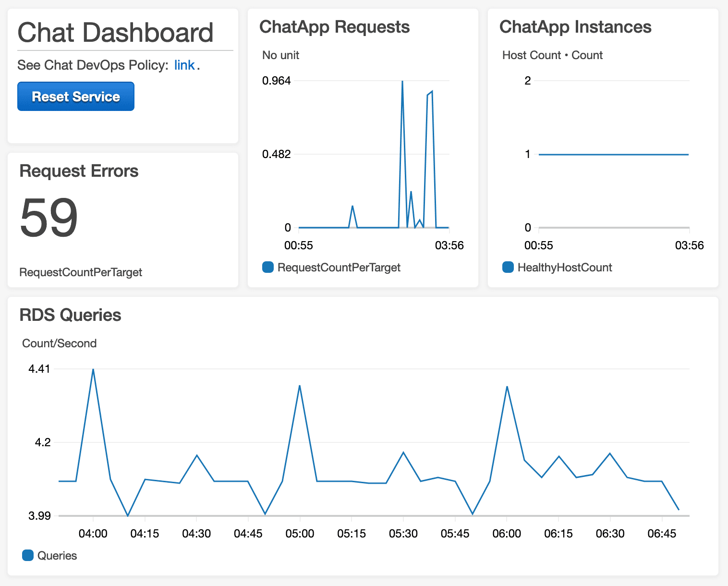This screenshot has height=586, width=728.
Task: Click the HealthyHostCount legend color square
Action: coord(508,267)
